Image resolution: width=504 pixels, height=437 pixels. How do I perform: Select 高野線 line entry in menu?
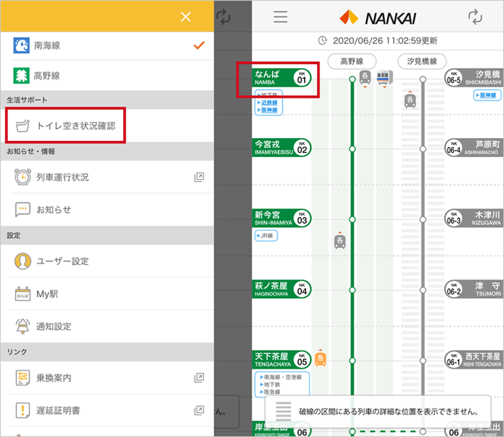[x=107, y=76]
